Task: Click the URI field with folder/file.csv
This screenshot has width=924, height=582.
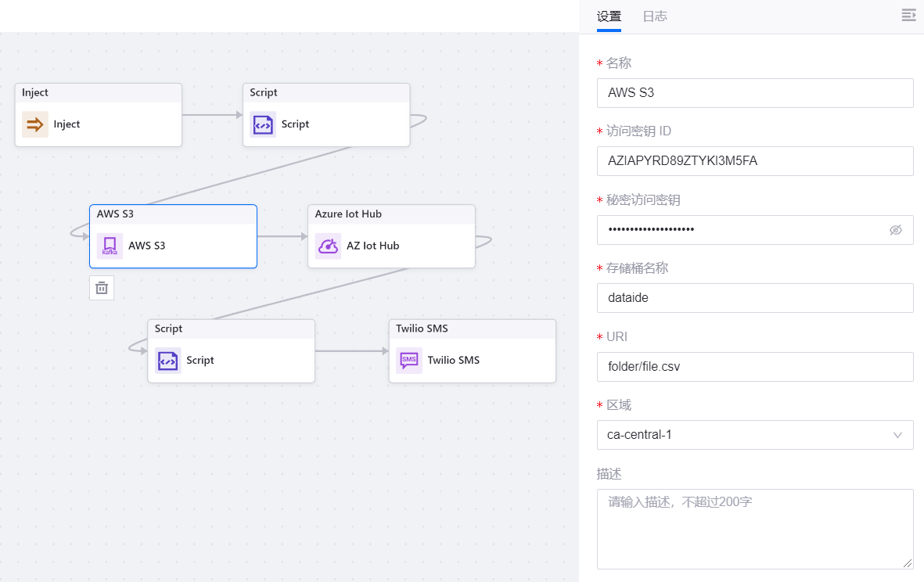Action: 754,367
